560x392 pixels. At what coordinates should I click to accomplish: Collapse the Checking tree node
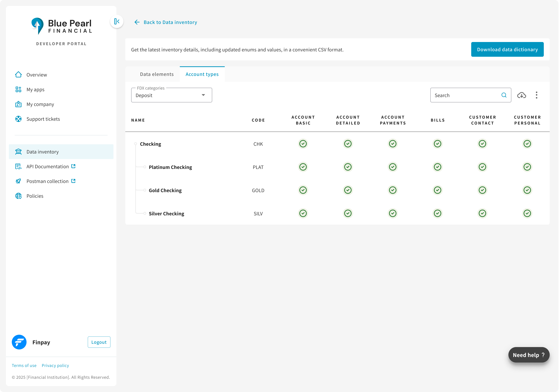click(x=136, y=144)
